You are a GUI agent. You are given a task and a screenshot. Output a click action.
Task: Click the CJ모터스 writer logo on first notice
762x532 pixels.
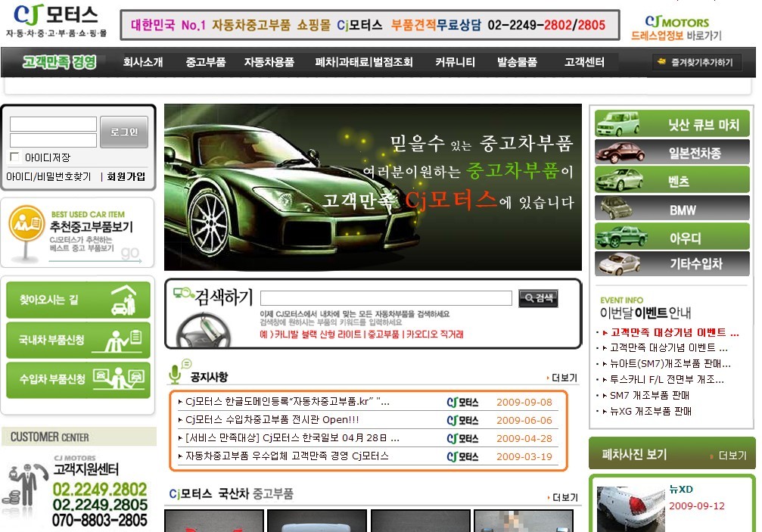pos(462,403)
